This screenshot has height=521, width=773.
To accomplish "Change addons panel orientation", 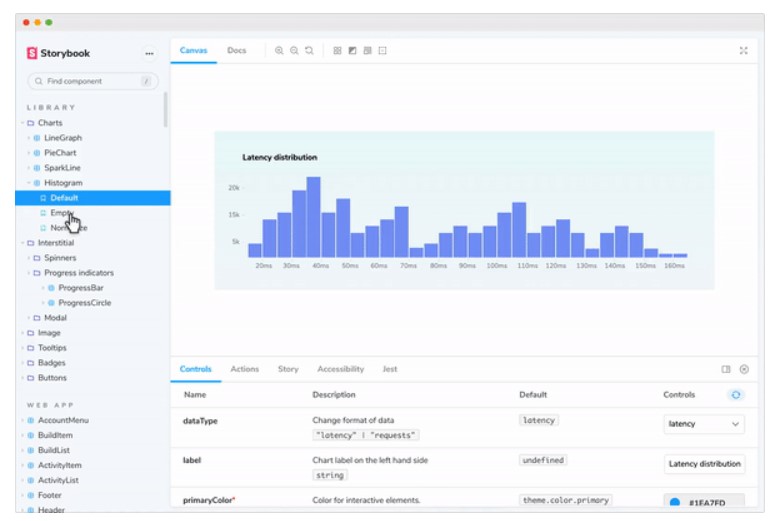I will tap(726, 369).
